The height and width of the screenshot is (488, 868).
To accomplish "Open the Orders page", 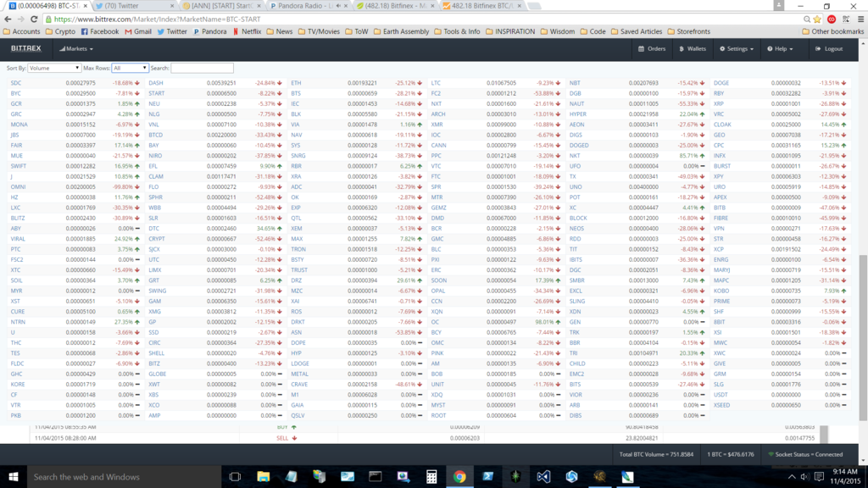I will [652, 49].
